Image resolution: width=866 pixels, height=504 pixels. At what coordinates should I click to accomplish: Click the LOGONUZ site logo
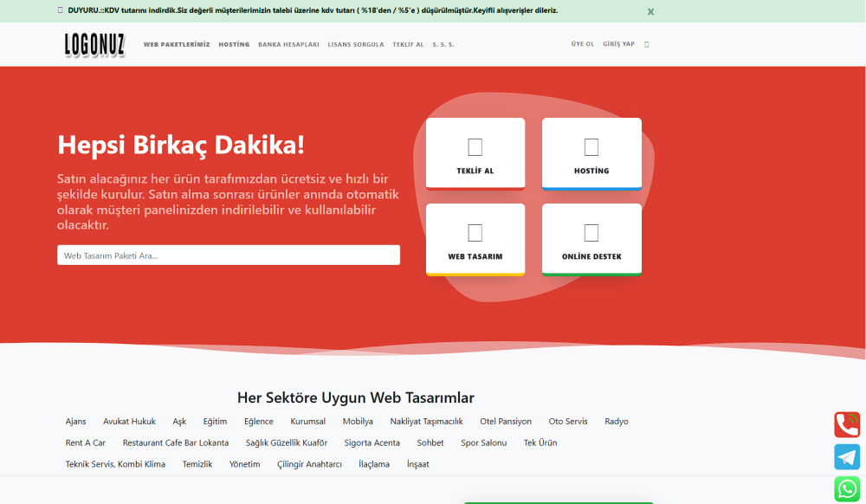pos(94,44)
